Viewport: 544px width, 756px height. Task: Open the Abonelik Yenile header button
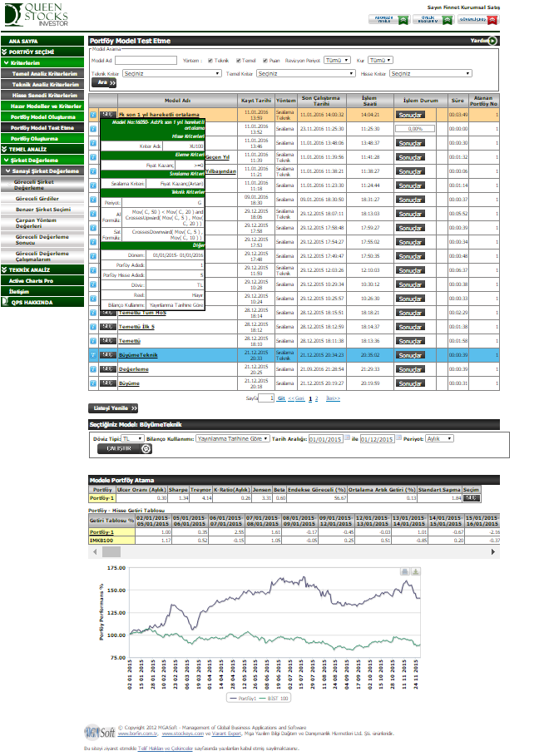coord(388,20)
